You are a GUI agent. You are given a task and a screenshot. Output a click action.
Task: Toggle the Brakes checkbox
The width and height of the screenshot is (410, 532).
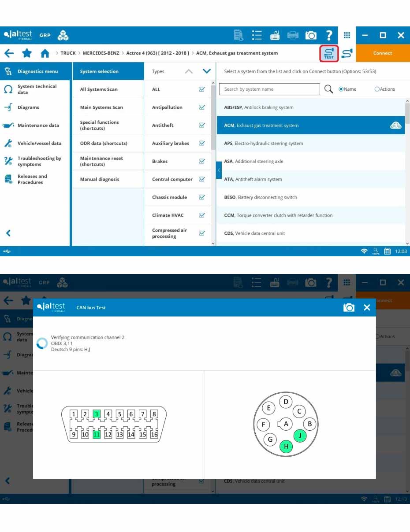pos(202,161)
